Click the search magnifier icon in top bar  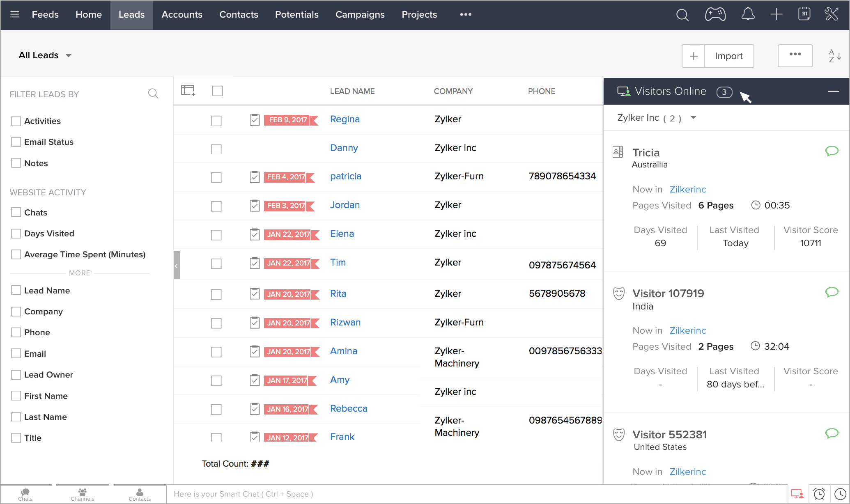pyautogui.click(x=682, y=15)
